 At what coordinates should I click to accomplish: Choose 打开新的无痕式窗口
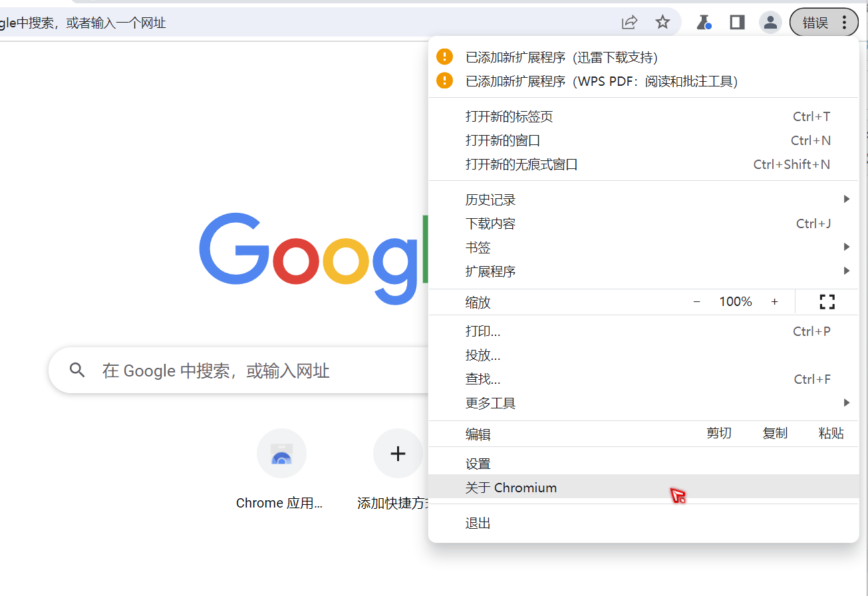(644, 165)
